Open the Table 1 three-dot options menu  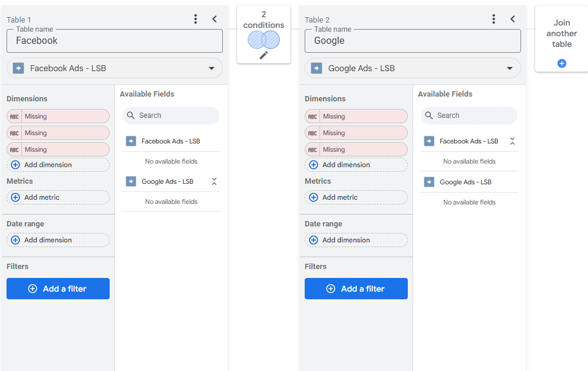196,18
